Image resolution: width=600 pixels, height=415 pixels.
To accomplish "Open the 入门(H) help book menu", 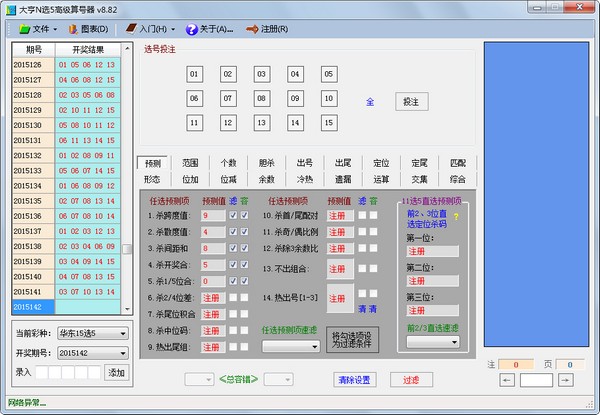I will [150, 29].
